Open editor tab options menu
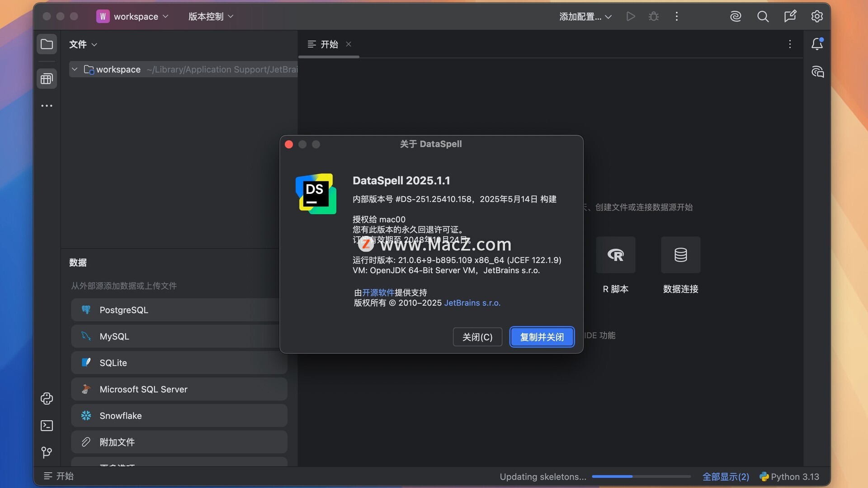The height and width of the screenshot is (488, 868). point(790,44)
